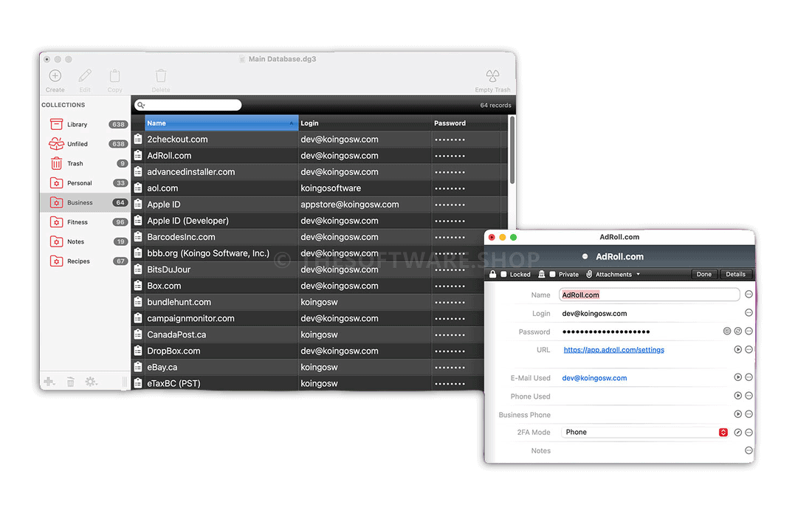Screen dimensions: 812x519
Task: Click the Delete trash toolbar icon
Action: (x=161, y=76)
